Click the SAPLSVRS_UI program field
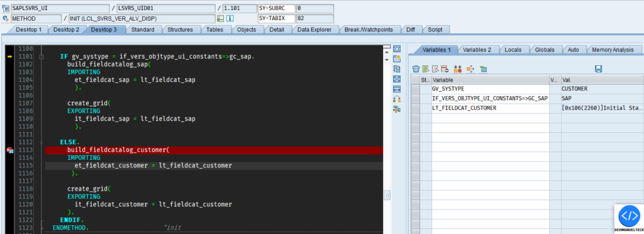644x234 pixels. click(x=60, y=8)
